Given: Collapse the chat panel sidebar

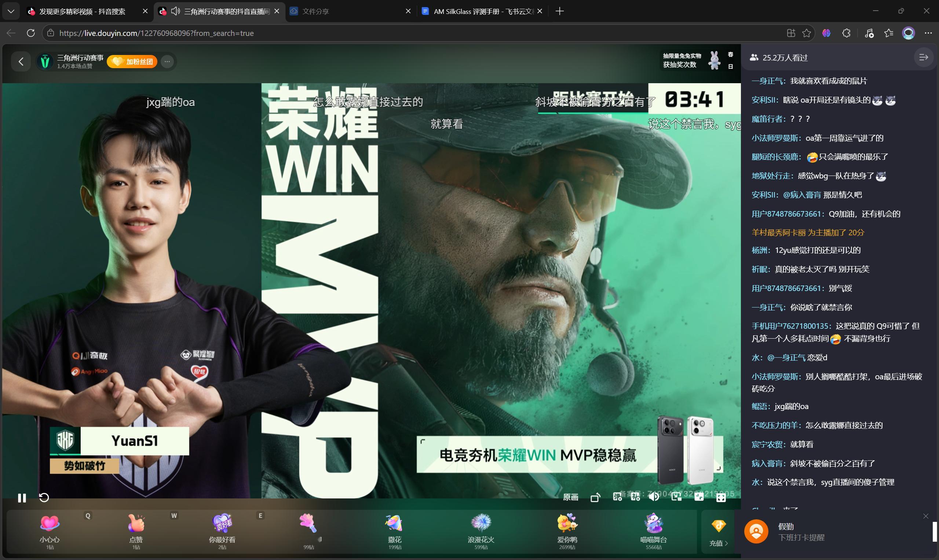Looking at the screenshot, I should pos(923,58).
